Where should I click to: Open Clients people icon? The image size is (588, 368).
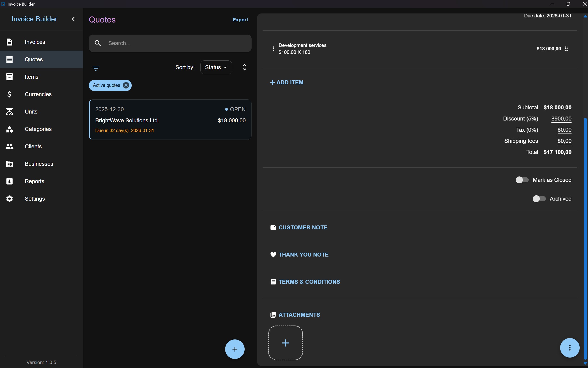pos(10,147)
